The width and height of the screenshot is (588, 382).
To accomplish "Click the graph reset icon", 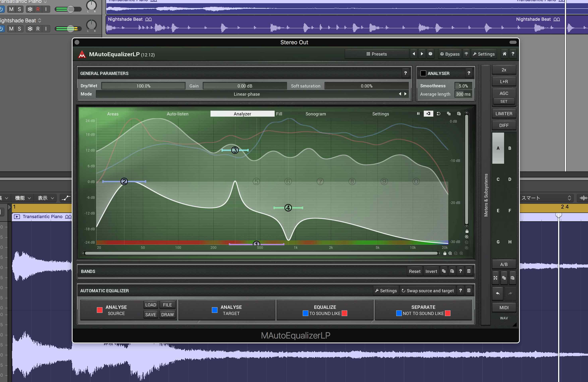I will [x=439, y=114].
